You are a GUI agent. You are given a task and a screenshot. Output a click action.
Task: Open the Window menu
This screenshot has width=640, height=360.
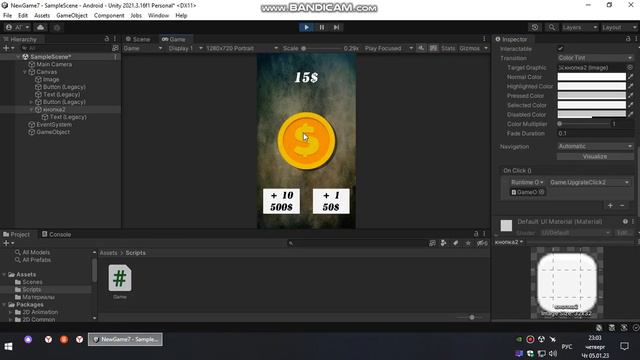coord(158,16)
